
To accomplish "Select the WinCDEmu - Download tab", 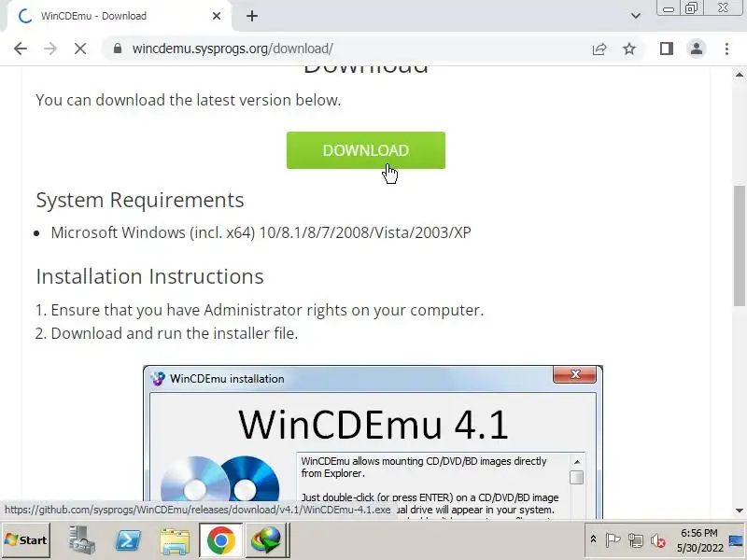I will [x=119, y=16].
